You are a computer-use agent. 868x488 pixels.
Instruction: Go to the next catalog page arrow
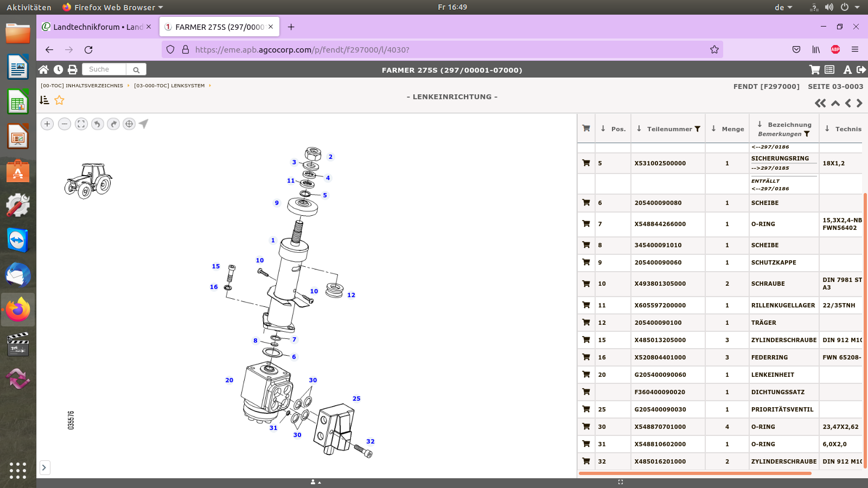click(859, 103)
